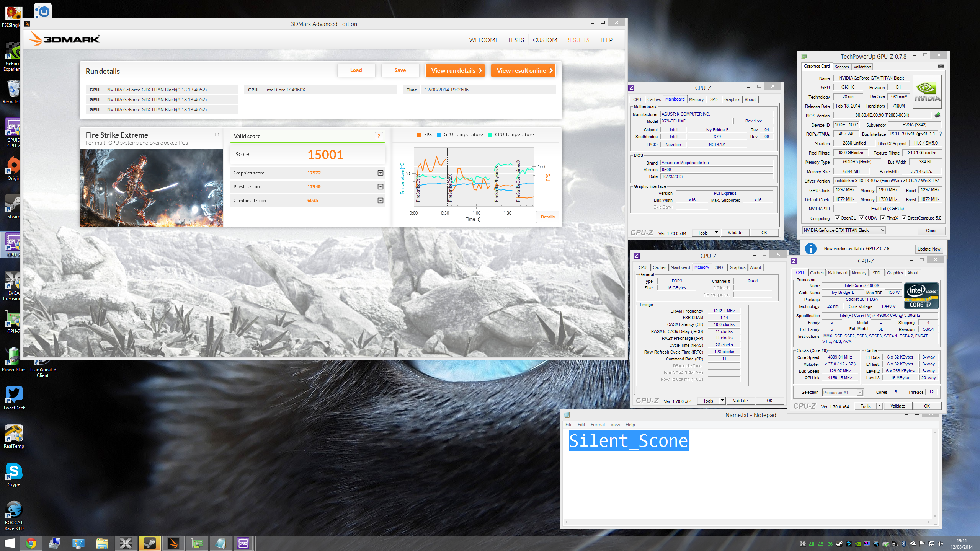Image resolution: width=980 pixels, height=551 pixels.
Task: Go to the WELCOME section in 3DMark
Action: click(x=484, y=40)
